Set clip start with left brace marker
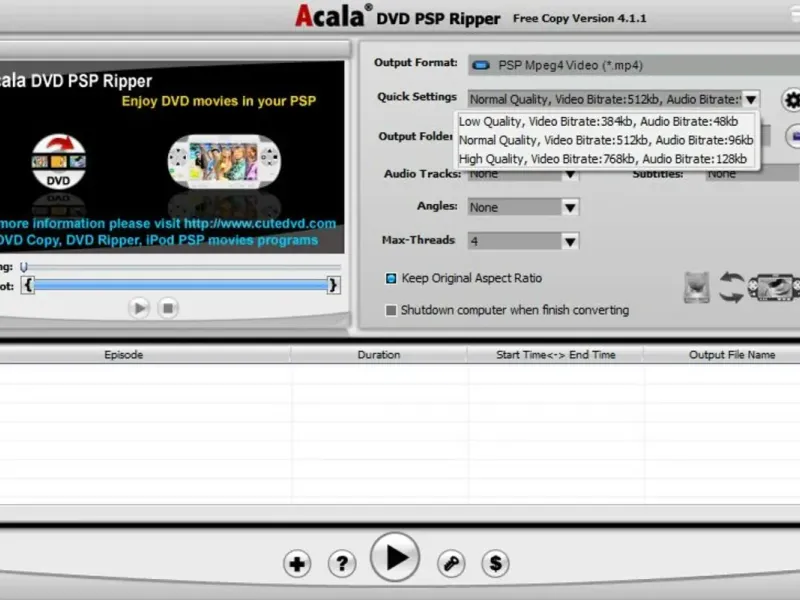 [x=28, y=285]
